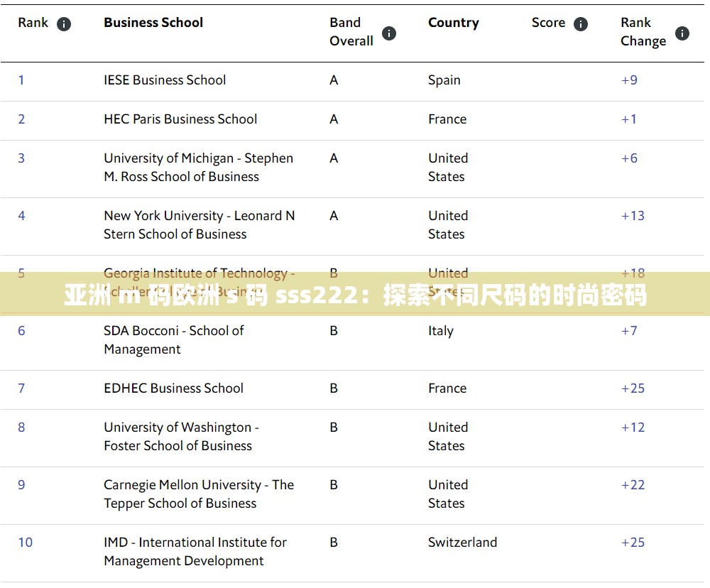Click University of Washington Foster School link
710x588 pixels.
pos(182,436)
